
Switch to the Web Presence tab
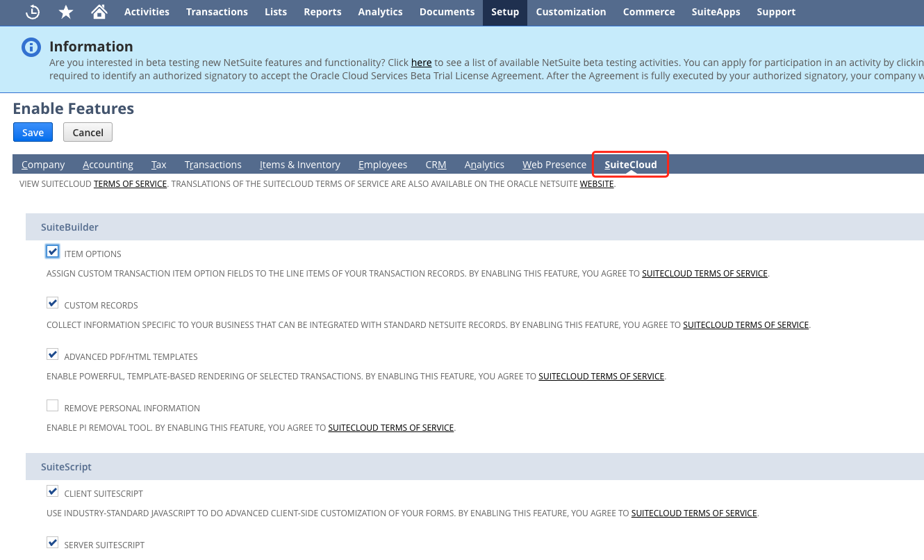554,165
